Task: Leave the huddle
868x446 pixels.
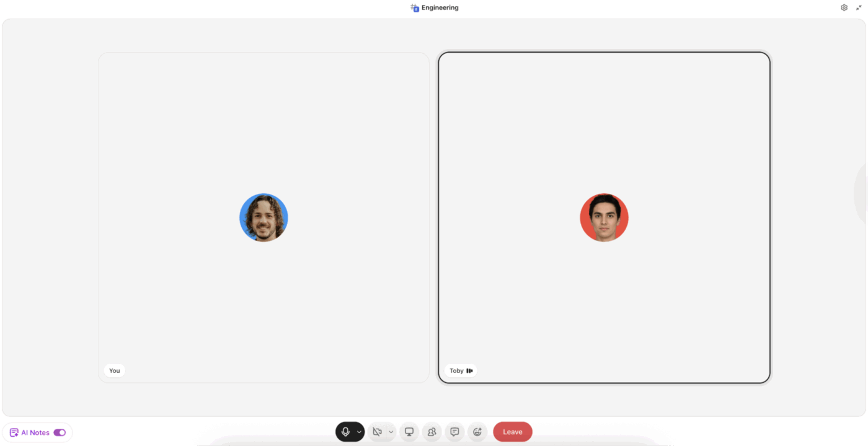Action: point(512,431)
